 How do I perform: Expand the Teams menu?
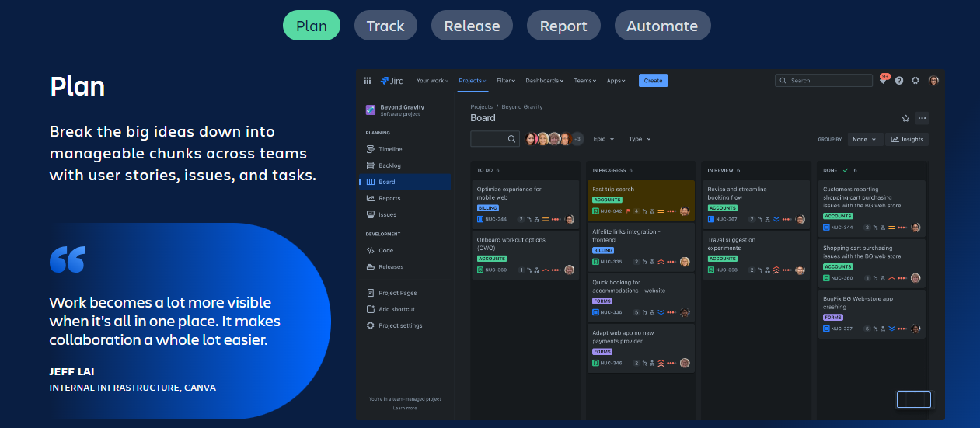tap(585, 81)
